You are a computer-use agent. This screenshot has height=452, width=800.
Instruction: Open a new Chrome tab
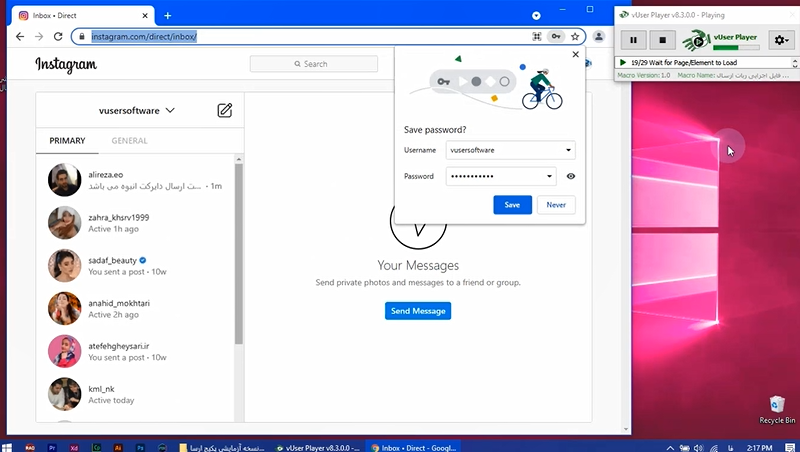coord(167,16)
